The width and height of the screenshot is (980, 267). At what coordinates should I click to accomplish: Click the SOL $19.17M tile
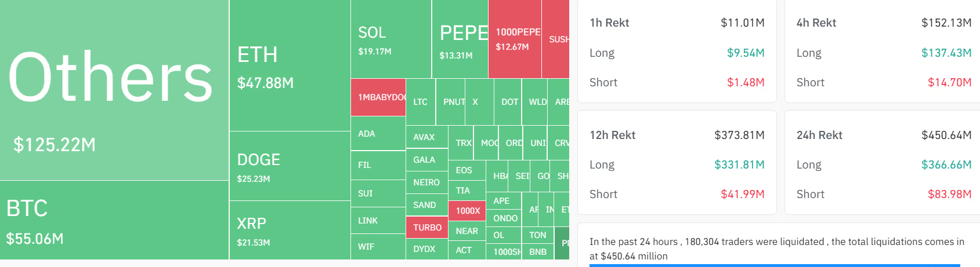point(390,39)
